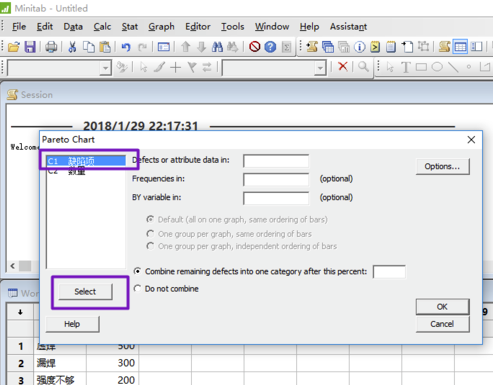This screenshot has height=385, width=493.
Task: Click the Defects or attribute data field
Action: point(276,161)
